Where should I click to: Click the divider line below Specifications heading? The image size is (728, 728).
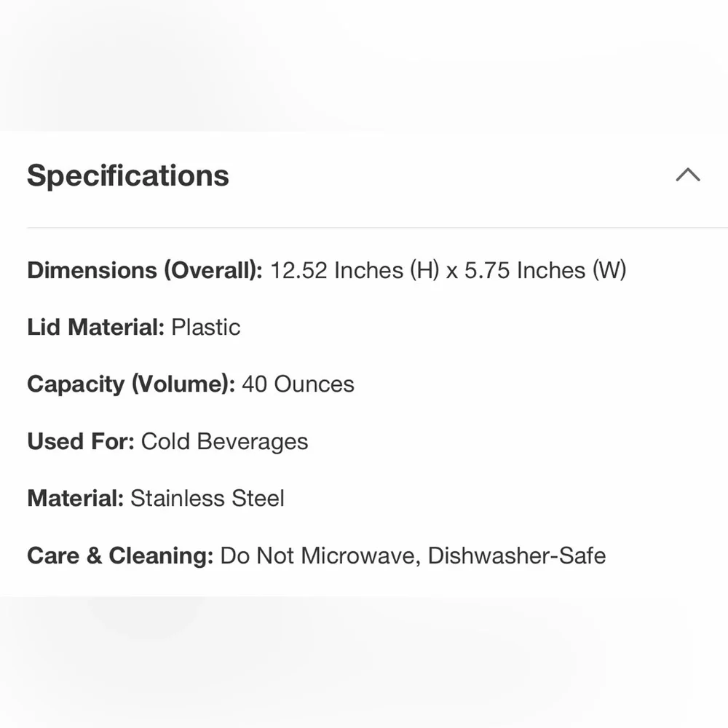coord(364,227)
